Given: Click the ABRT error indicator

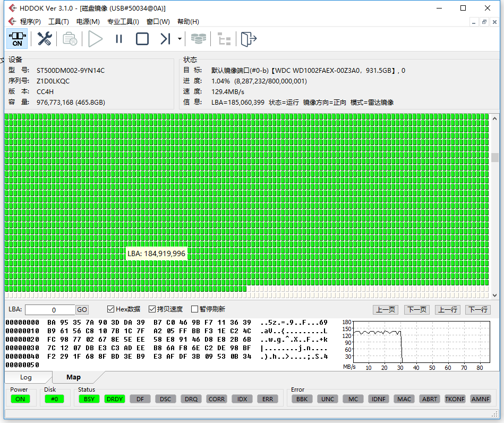Looking at the screenshot, I should click(x=430, y=399).
